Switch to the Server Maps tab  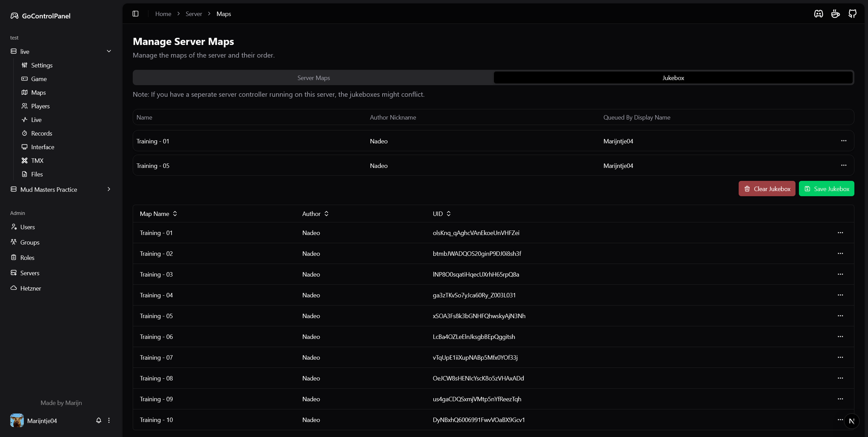point(313,78)
